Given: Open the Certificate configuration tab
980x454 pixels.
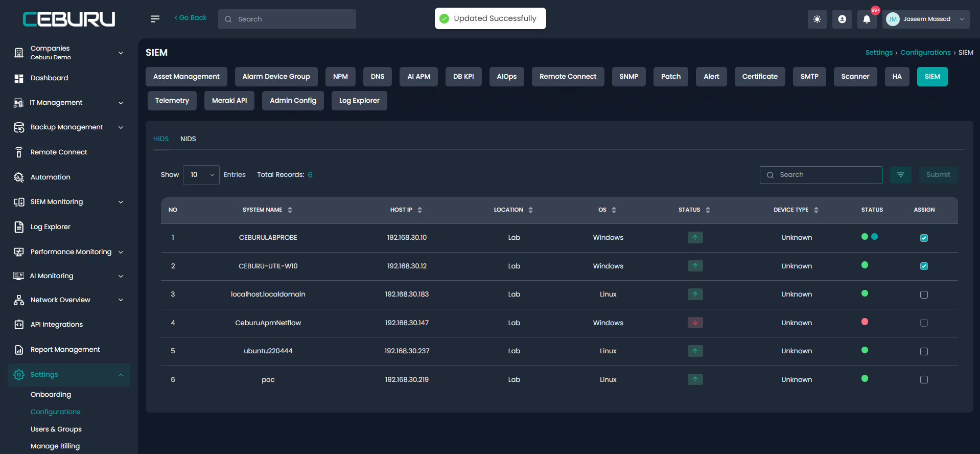Looking at the screenshot, I should pyautogui.click(x=760, y=77).
